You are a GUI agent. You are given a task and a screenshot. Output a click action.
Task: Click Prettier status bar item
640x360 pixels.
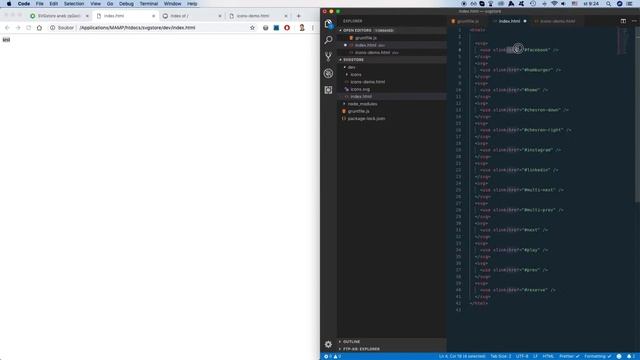569,356
